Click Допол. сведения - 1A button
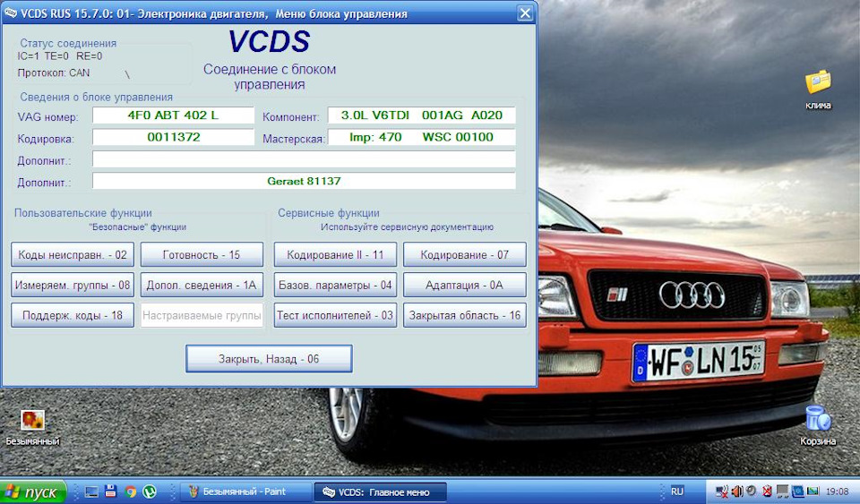The image size is (860, 504). tap(202, 286)
